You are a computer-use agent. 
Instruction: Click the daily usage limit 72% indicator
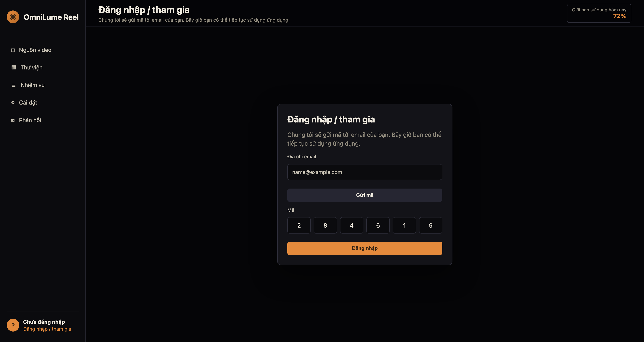coord(599,13)
